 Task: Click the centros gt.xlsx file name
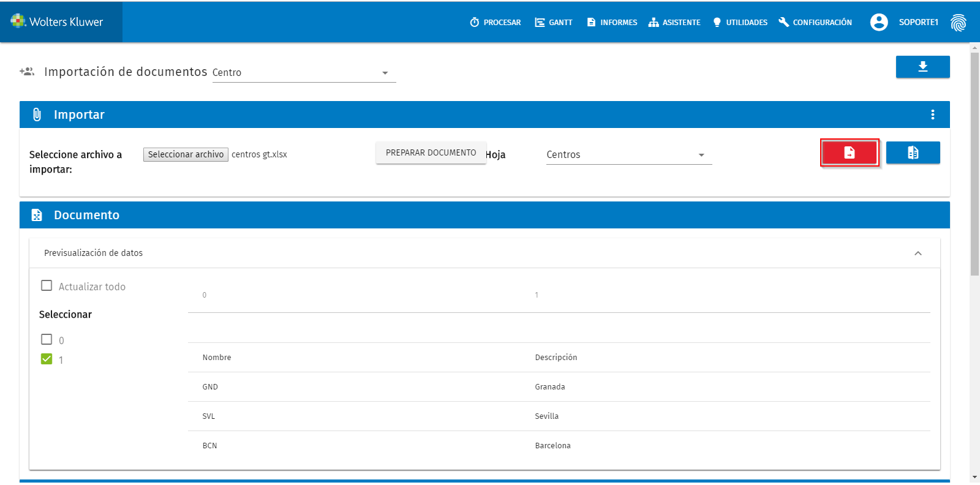click(x=259, y=154)
